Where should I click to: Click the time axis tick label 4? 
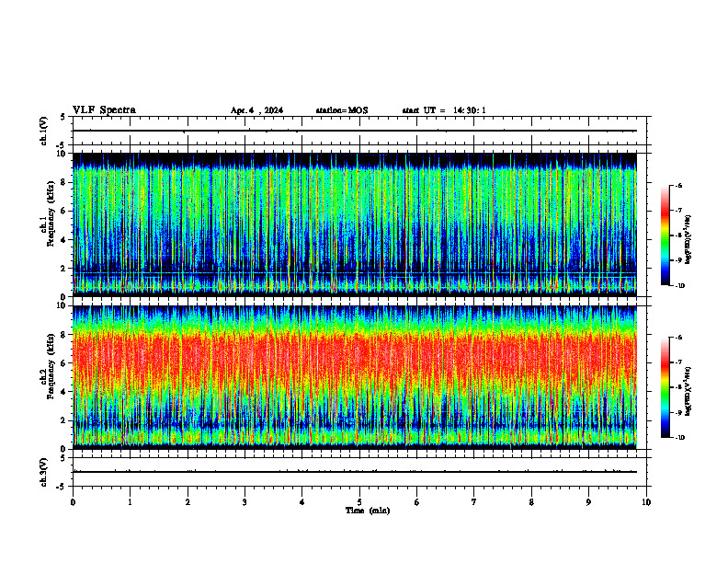[x=302, y=502]
